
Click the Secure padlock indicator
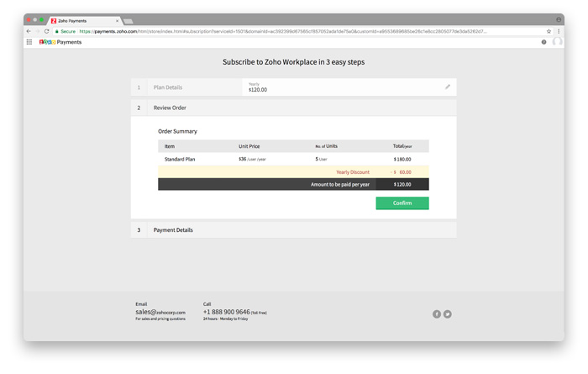(x=66, y=31)
